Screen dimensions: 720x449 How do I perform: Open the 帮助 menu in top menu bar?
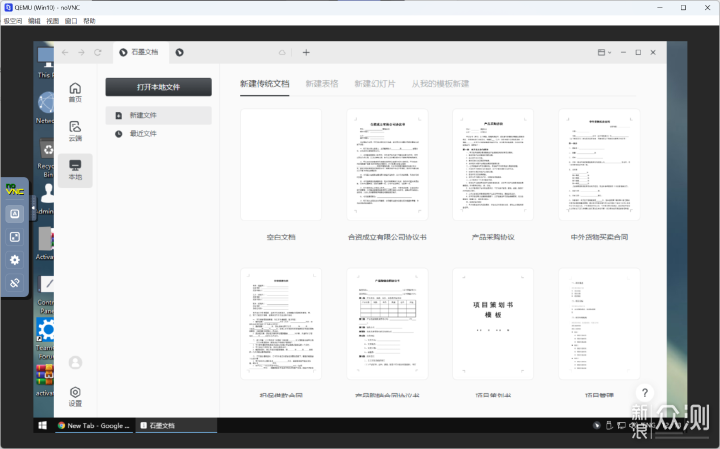[x=90, y=20]
